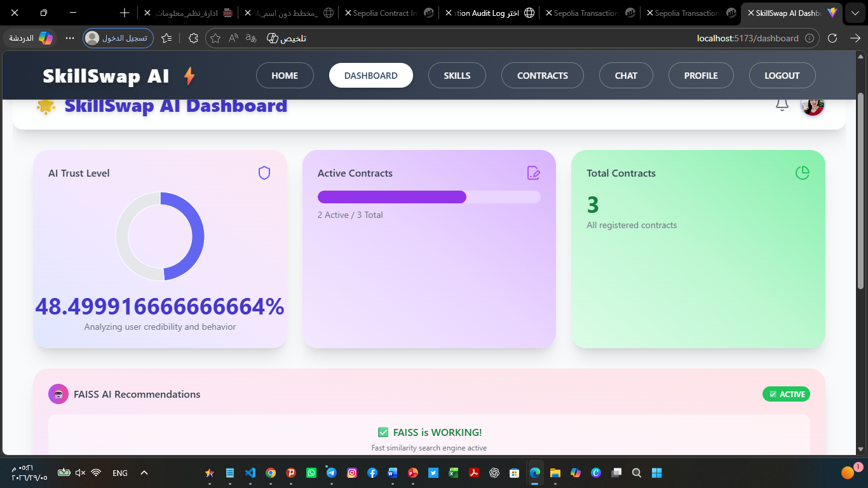Image resolution: width=868 pixels, height=488 pixels.
Task: Click the FAISS robot avatar icon
Action: [58, 394]
